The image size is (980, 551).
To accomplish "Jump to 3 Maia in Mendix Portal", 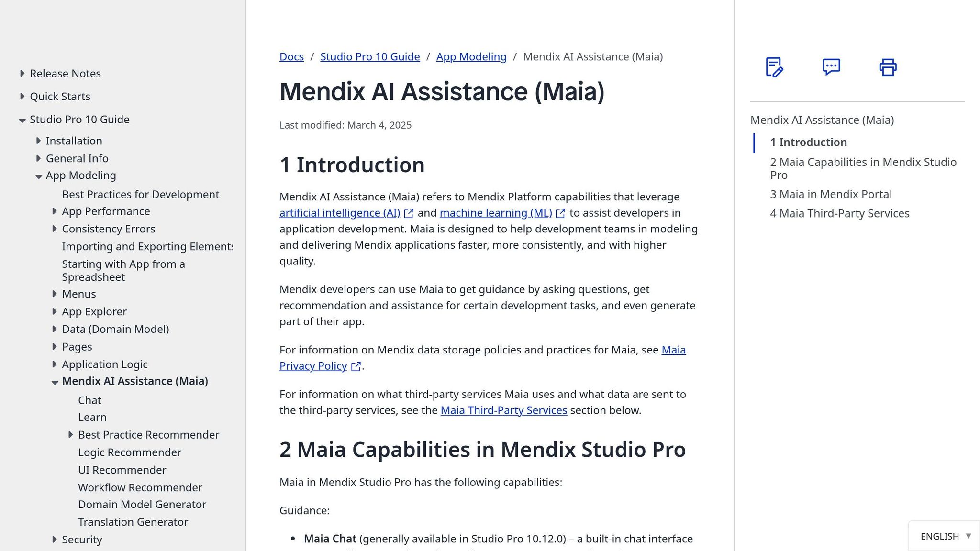I will 831,194.
